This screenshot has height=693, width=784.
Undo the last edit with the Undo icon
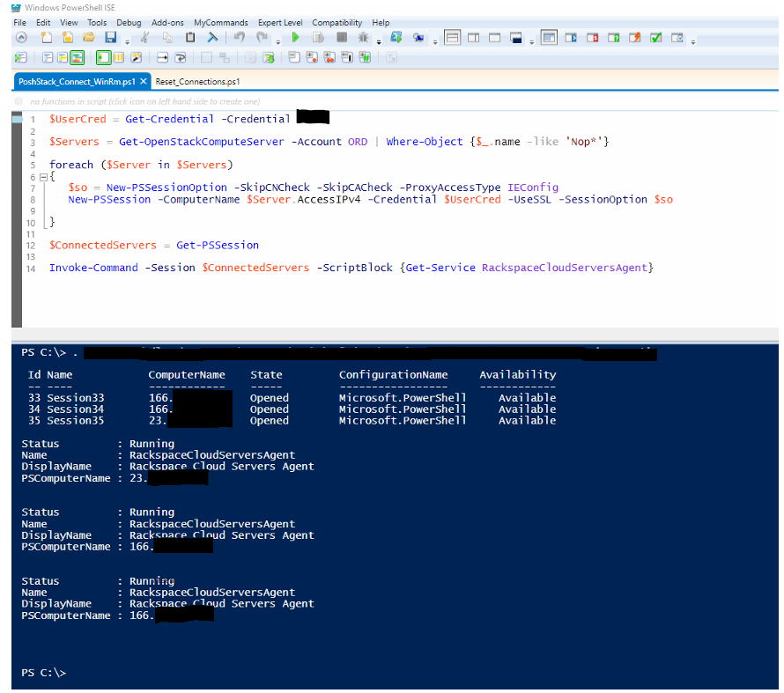pos(239,37)
